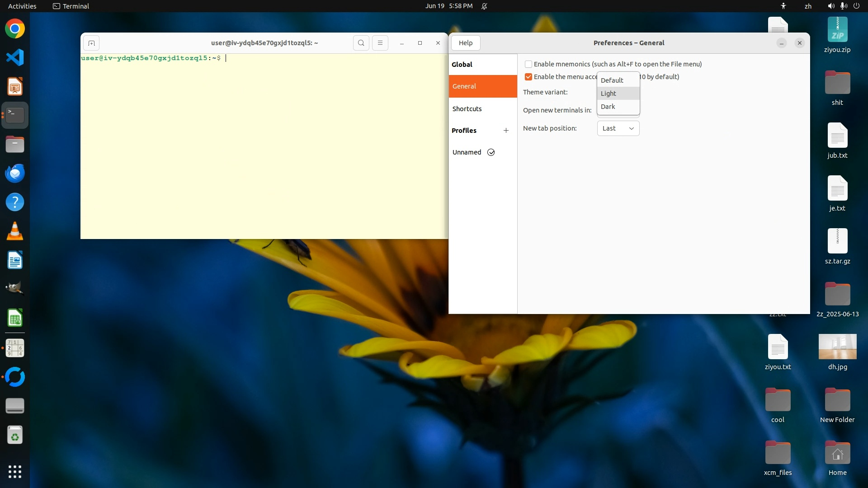Image resolution: width=868 pixels, height=488 pixels.
Task: Toggle the notifications bell in top bar
Action: coord(484,6)
